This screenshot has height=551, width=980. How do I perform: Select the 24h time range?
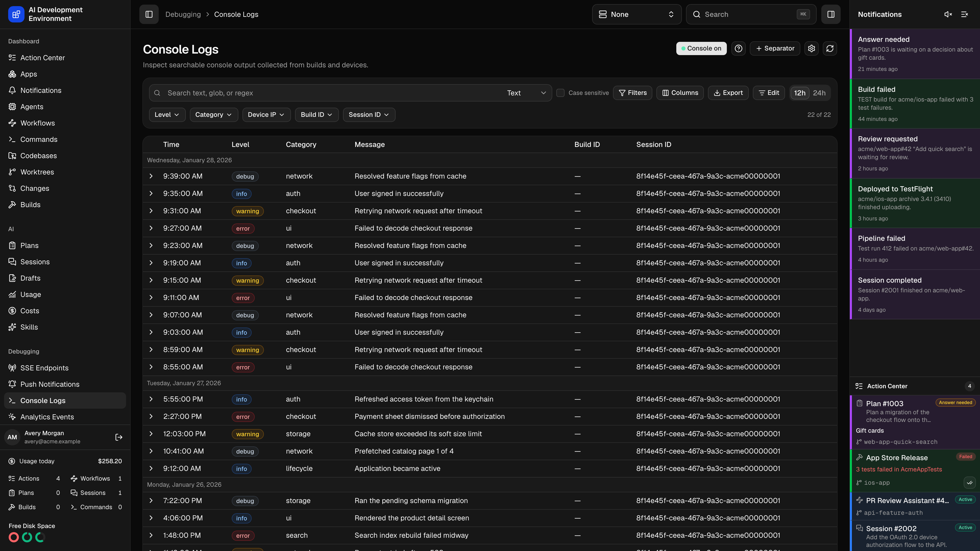click(819, 93)
